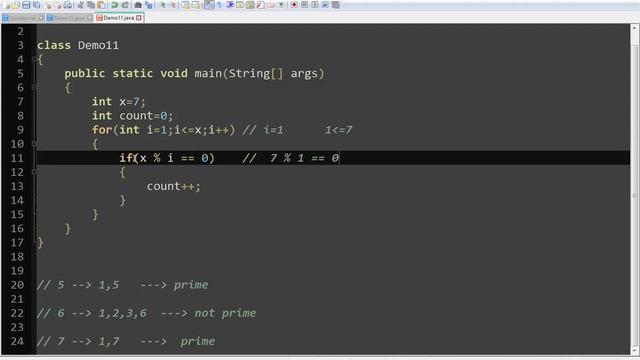Click line number 11 in the margin
Viewport: 640px width, 360px height.
[17, 158]
